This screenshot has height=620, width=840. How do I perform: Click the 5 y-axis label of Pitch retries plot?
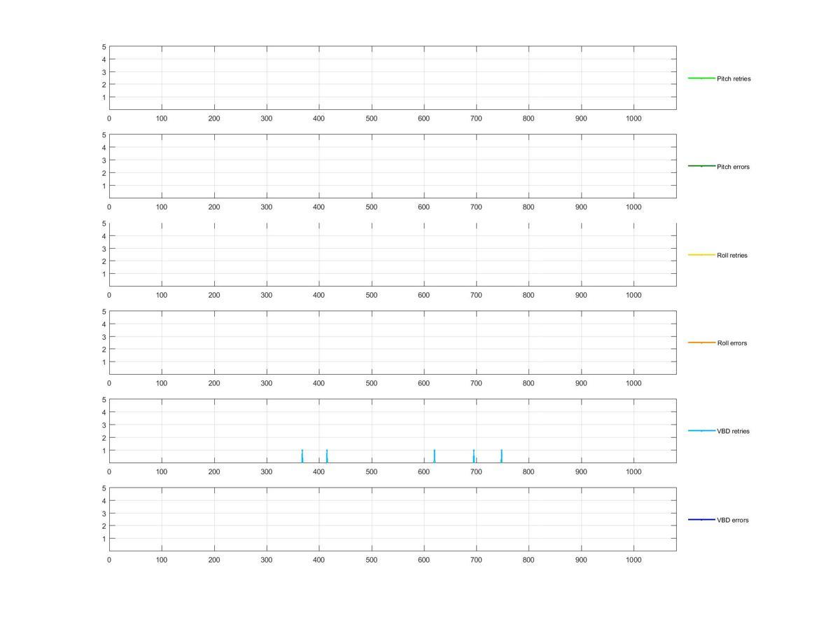[104, 47]
